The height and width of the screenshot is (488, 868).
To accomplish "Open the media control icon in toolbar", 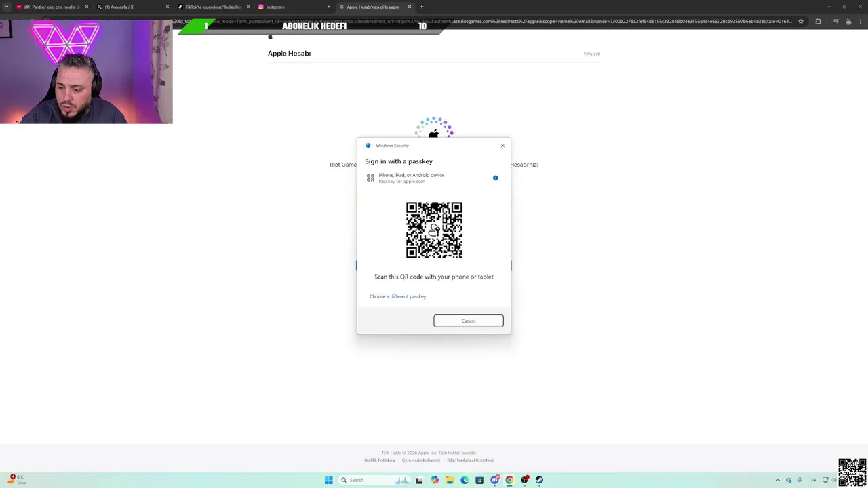I will point(836,22).
